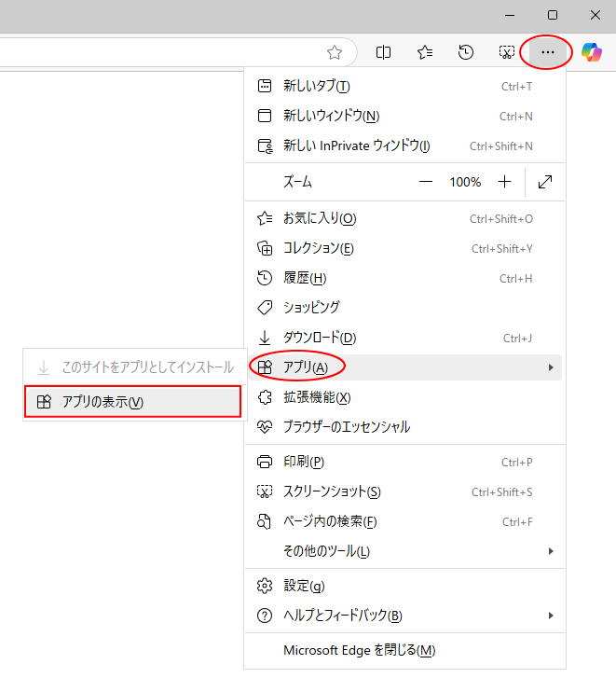The width and height of the screenshot is (616, 678).
Task: Click the History clock toolbar icon
Action: (x=466, y=52)
